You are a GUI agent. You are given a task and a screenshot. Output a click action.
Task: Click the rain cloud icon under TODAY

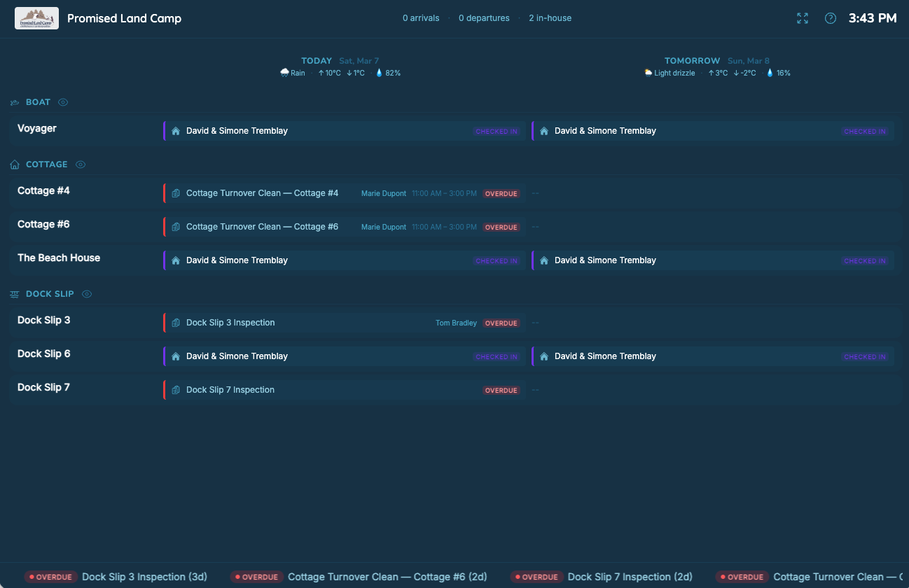(x=284, y=72)
